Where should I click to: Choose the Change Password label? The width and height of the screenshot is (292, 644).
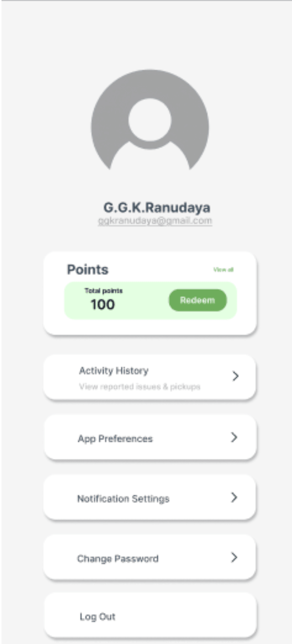[x=118, y=559]
